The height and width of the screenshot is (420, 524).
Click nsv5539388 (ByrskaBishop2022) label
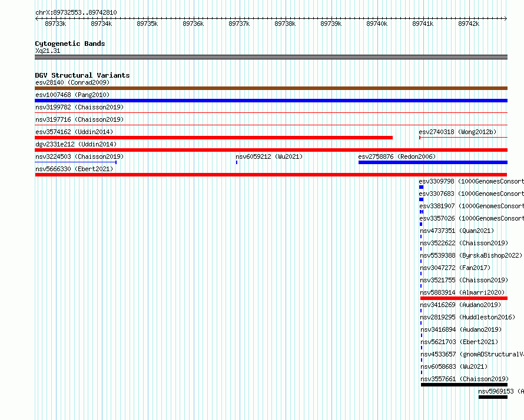pos(471,255)
